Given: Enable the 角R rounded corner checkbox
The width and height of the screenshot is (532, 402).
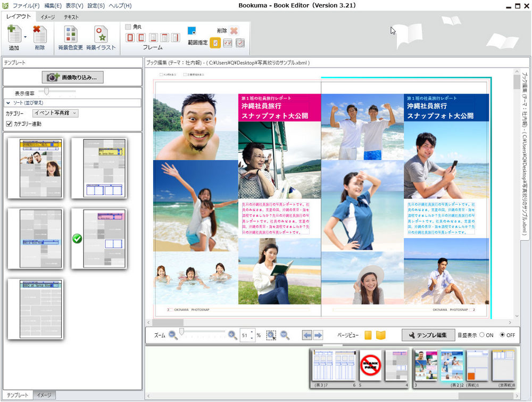Looking at the screenshot, I should pyautogui.click(x=128, y=27).
